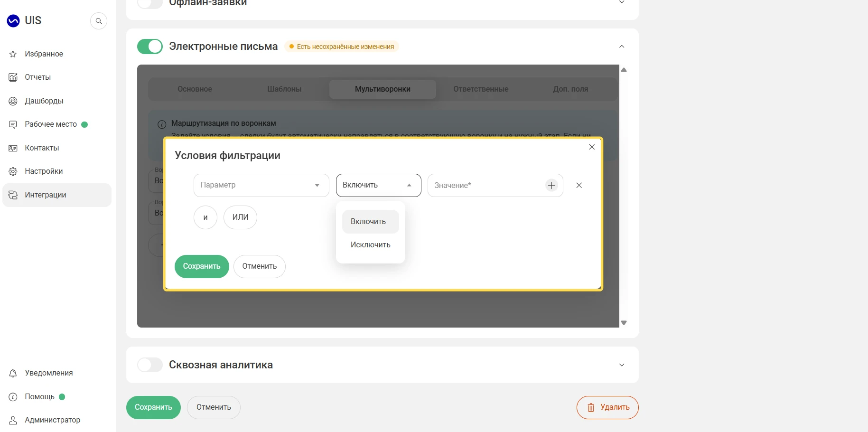This screenshot has height=432, width=868.
Task: Click the Удалить button
Action: [607, 408]
